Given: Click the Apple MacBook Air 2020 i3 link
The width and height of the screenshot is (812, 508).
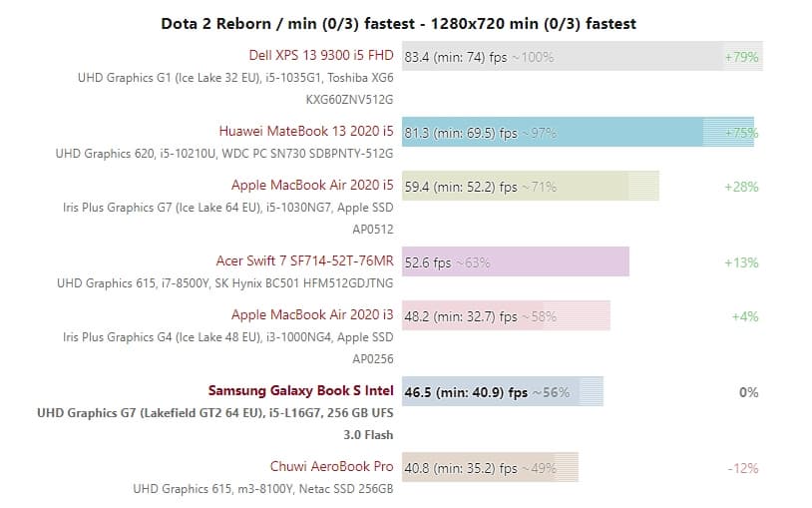Looking at the screenshot, I should coord(312,315).
